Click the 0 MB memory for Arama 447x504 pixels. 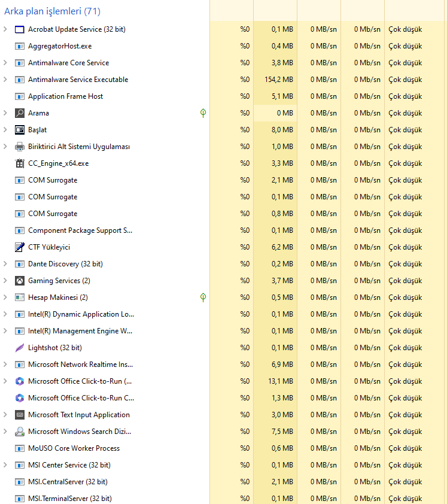click(285, 113)
